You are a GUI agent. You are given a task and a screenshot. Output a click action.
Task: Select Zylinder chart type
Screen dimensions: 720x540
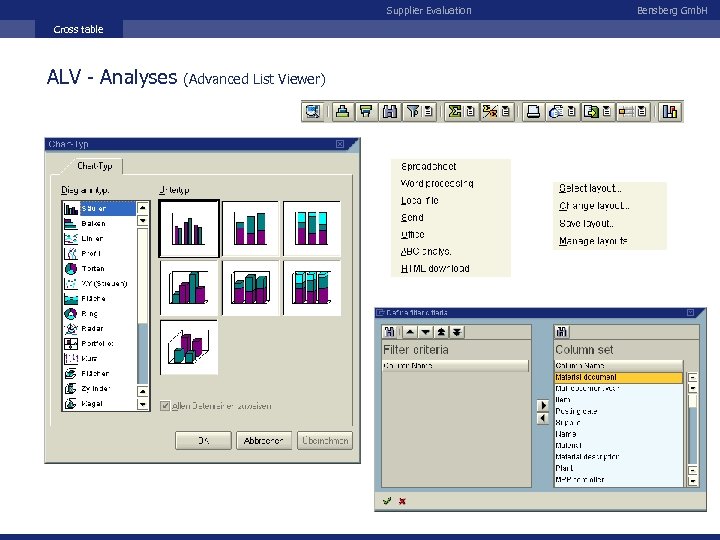pyautogui.click(x=99, y=388)
